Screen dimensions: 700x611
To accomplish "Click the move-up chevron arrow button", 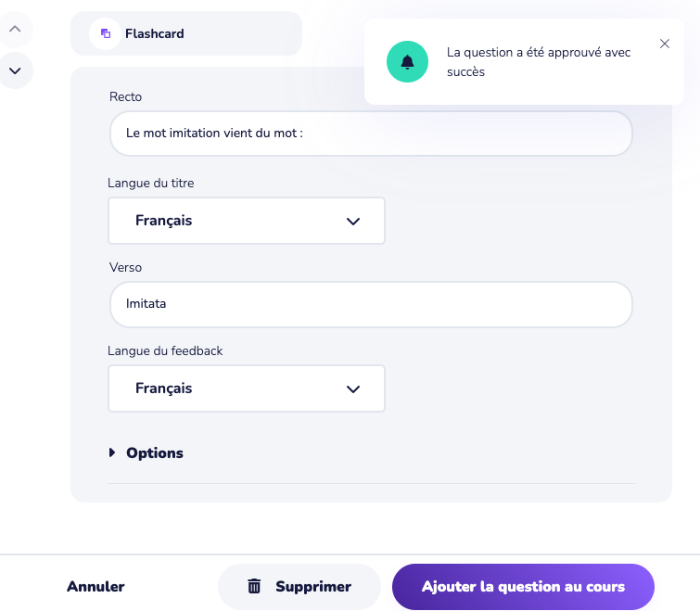I will click(x=15, y=29).
